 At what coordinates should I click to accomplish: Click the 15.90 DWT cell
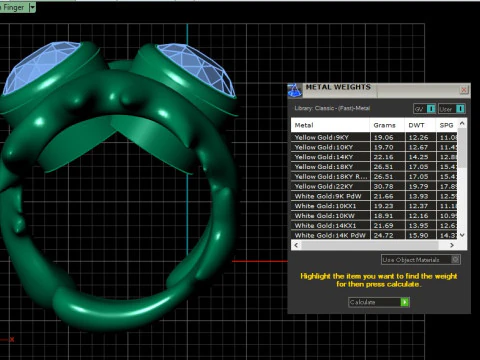click(x=421, y=235)
